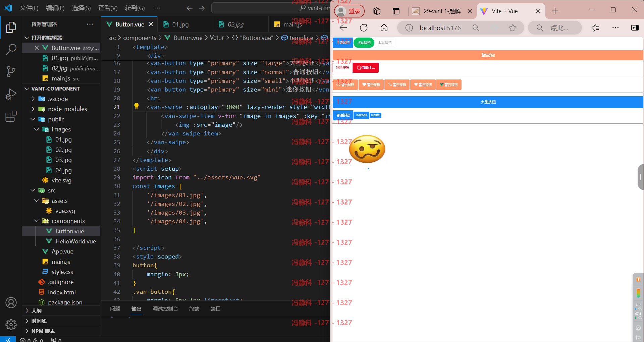The image size is (644, 342).
Task: Open the Manage gear in activity bar
Action: click(x=11, y=324)
